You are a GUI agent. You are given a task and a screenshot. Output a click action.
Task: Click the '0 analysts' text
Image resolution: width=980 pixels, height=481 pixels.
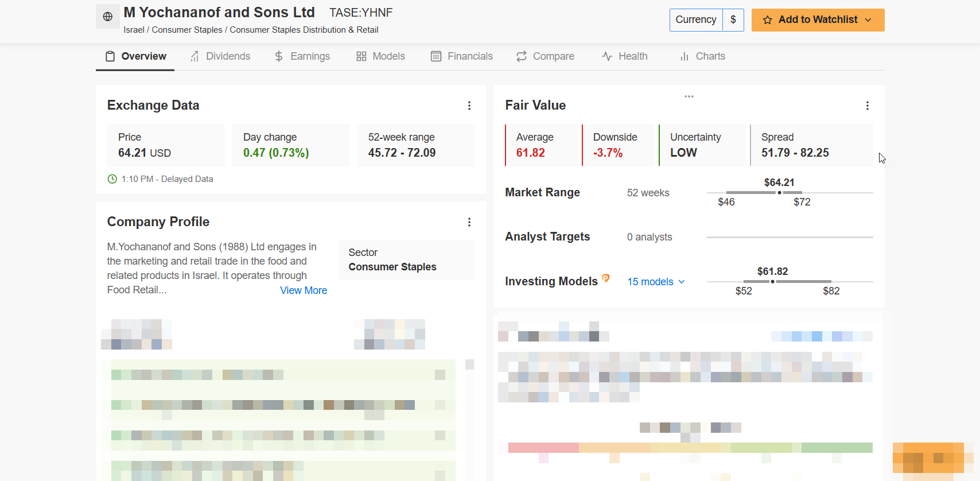(650, 237)
